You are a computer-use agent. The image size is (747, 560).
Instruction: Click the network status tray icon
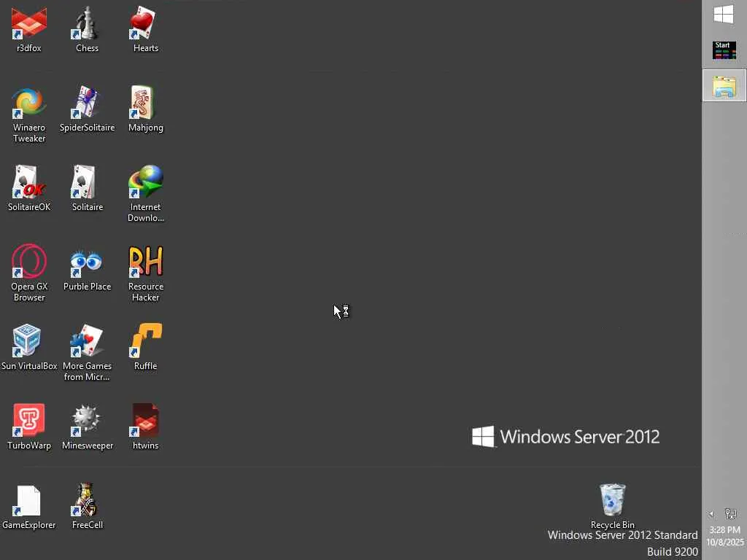[x=730, y=513]
